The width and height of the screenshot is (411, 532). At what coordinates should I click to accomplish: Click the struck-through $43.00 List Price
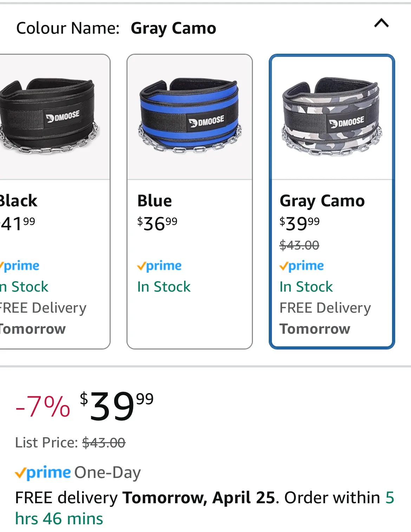point(104,443)
